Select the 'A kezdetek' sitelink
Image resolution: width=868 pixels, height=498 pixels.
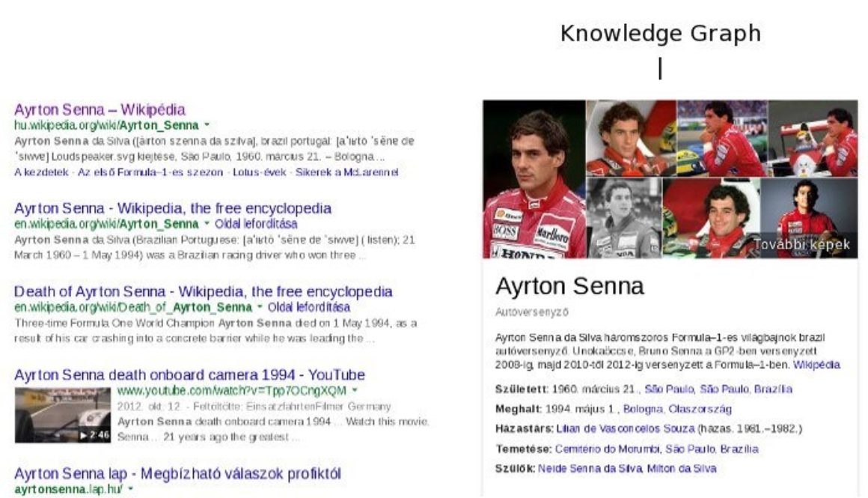click(40, 172)
